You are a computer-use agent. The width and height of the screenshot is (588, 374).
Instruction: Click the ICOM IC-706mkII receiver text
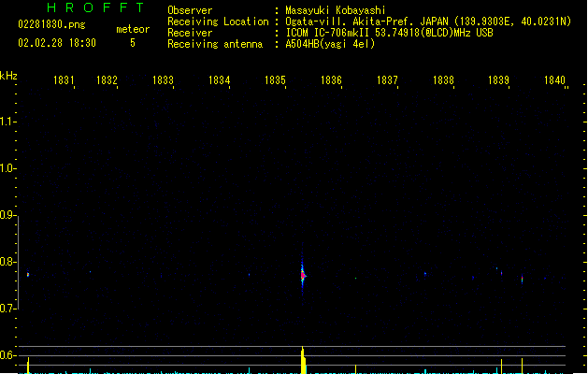pos(389,33)
